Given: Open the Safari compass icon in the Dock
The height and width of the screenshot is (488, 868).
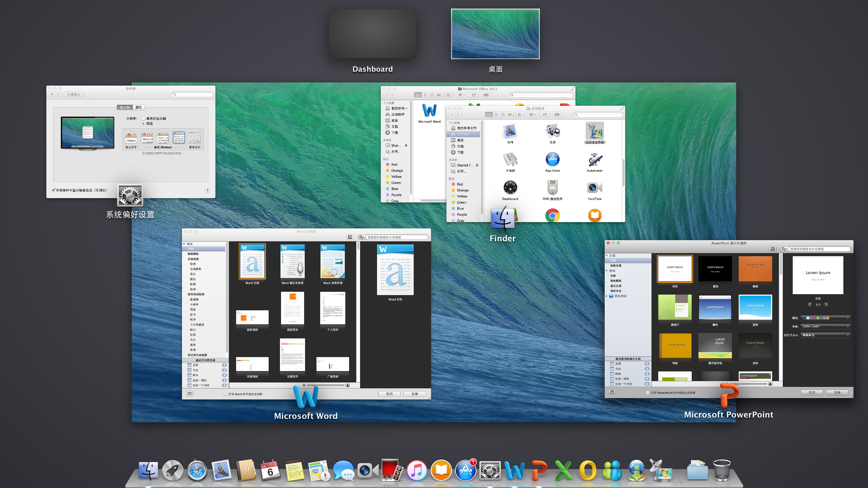Looking at the screenshot, I should pyautogui.click(x=197, y=470).
